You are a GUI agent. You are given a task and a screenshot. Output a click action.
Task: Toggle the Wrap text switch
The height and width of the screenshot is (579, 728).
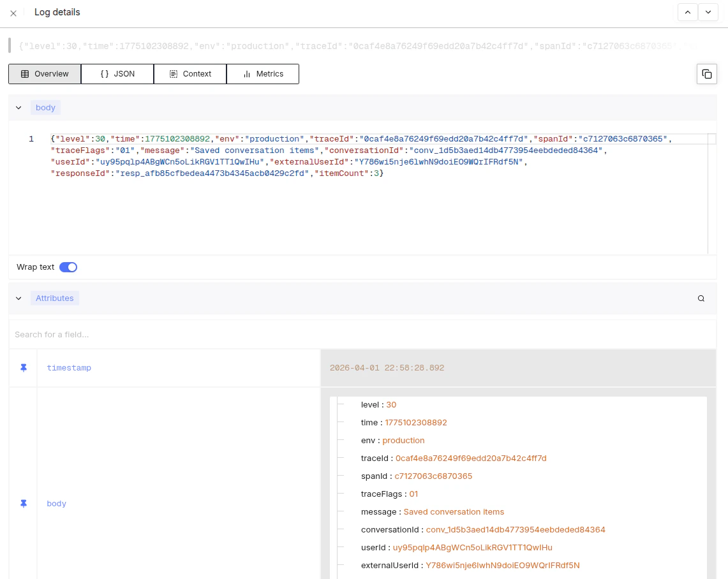(68, 267)
